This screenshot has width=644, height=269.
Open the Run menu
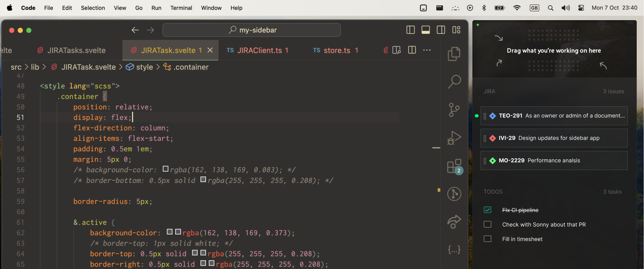point(157,8)
